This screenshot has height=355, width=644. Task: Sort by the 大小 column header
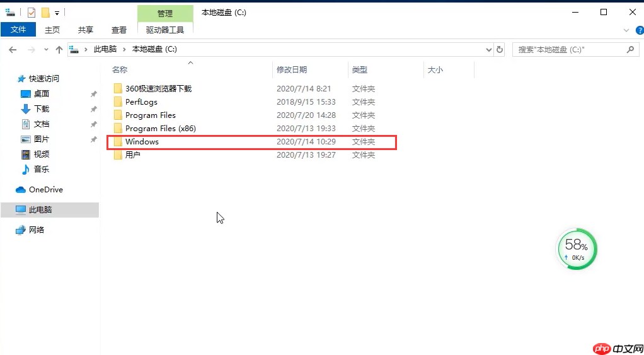click(x=435, y=70)
